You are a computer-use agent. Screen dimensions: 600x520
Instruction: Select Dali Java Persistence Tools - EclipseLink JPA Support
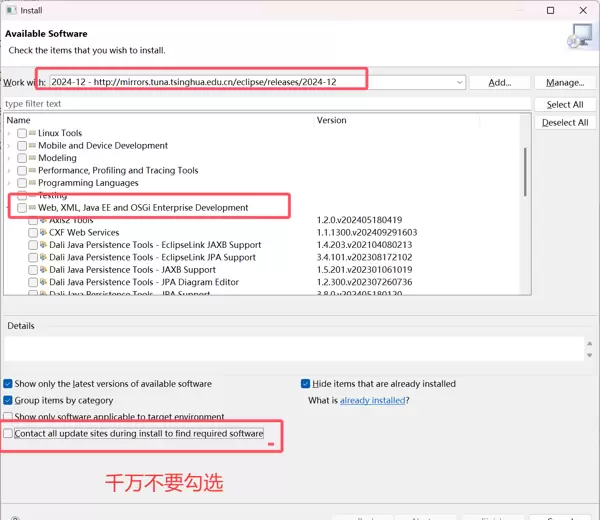[152, 257]
